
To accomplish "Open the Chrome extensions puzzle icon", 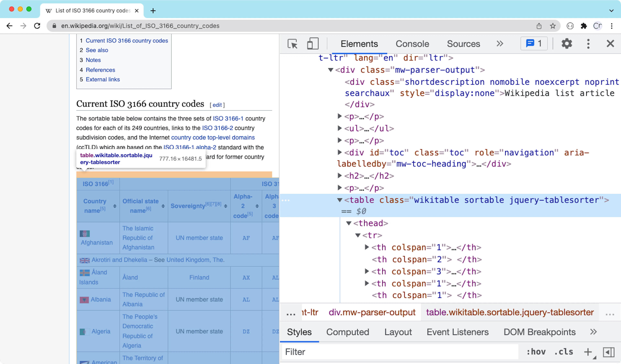I will click(584, 26).
